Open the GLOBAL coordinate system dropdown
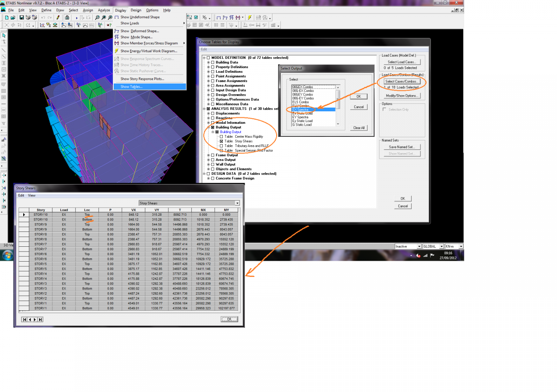557x392 pixels. [440, 246]
